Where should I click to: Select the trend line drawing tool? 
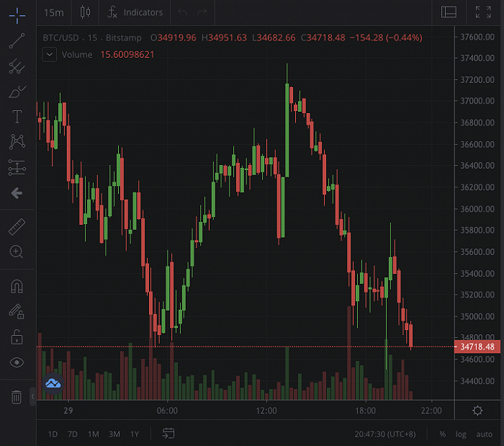click(x=17, y=40)
